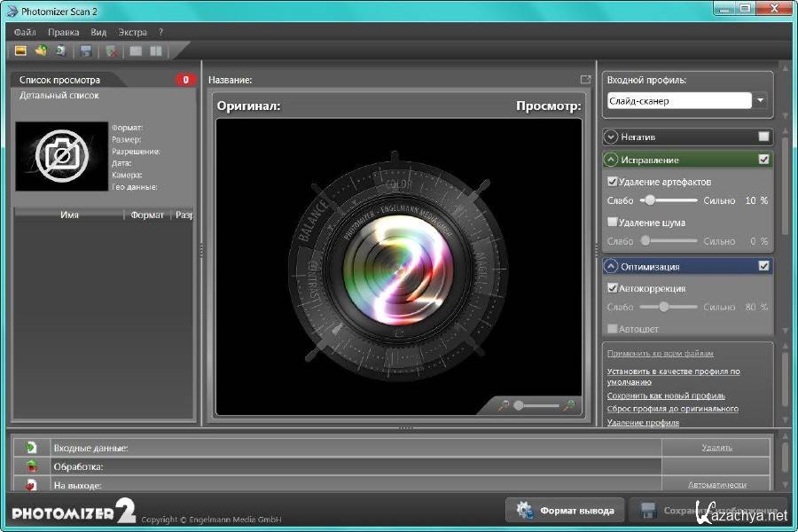
Task: Click the zoom-in magnifier below the preview
Action: pyautogui.click(x=569, y=405)
